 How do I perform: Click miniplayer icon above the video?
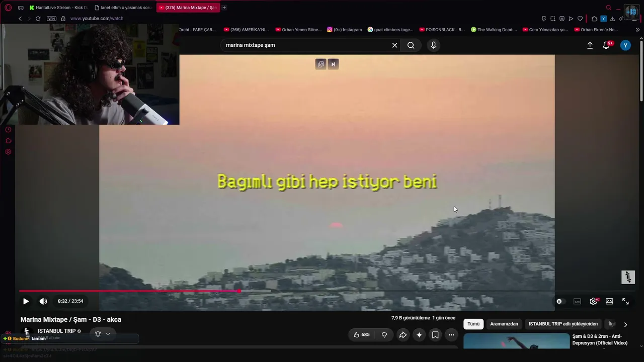321,64
